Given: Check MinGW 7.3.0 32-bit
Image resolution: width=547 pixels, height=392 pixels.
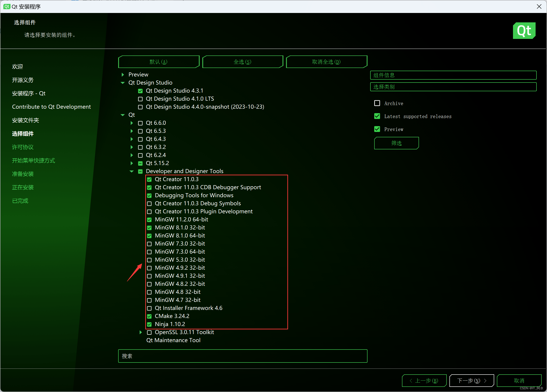Looking at the screenshot, I should (149, 244).
